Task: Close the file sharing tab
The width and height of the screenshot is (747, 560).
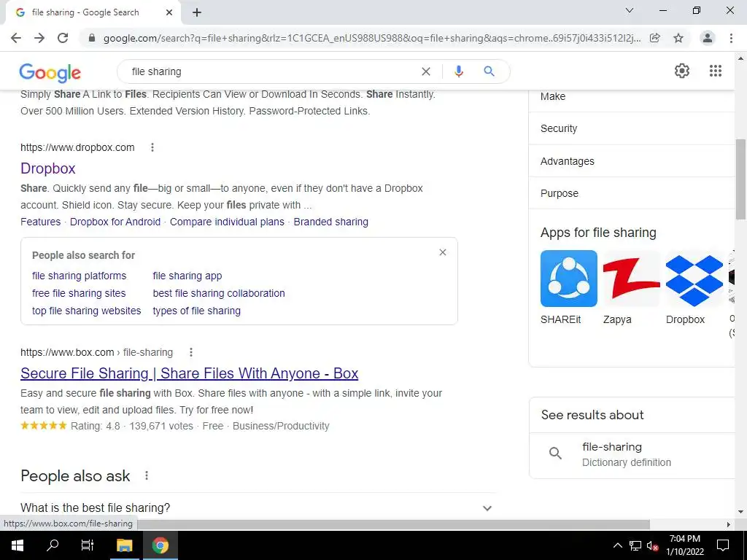Action: coord(169,12)
